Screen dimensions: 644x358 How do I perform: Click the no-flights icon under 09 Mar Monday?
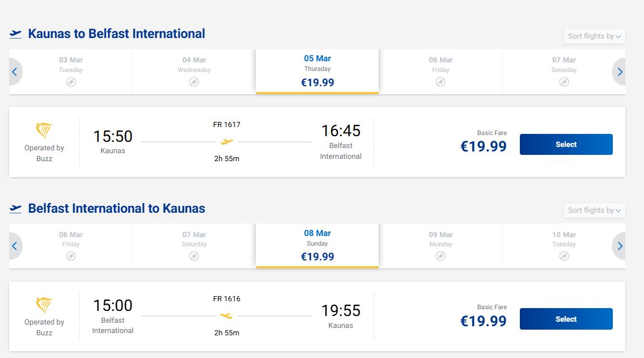[440, 256]
